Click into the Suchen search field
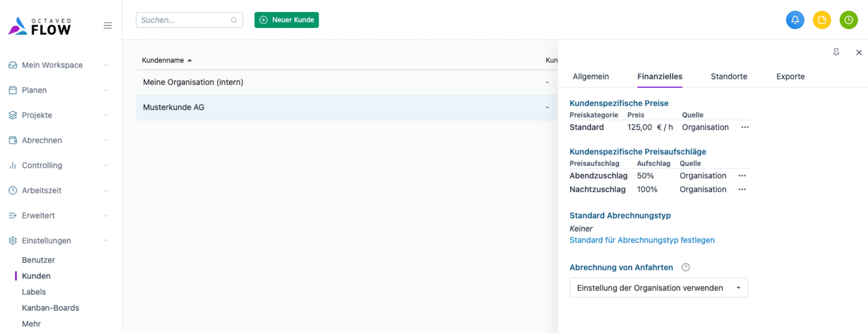Screen dimensions: 868x333 click(185, 20)
